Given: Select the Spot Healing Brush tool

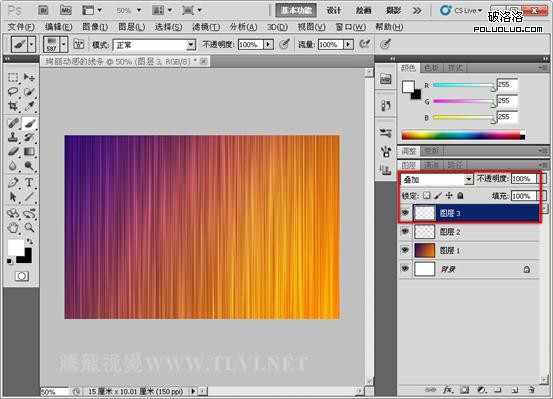Looking at the screenshot, I should coord(13,123).
